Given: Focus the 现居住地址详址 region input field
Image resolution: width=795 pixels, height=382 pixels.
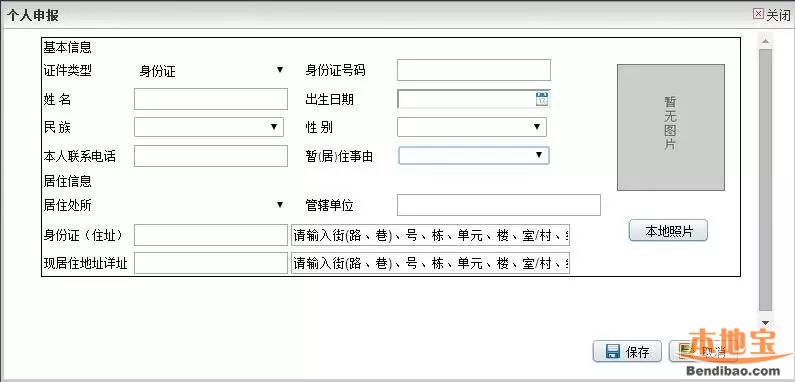Looking at the screenshot, I should click(x=211, y=263).
